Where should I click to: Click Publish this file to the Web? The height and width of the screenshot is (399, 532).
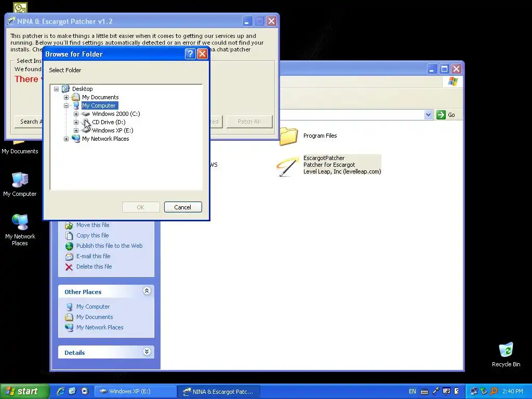pos(109,246)
